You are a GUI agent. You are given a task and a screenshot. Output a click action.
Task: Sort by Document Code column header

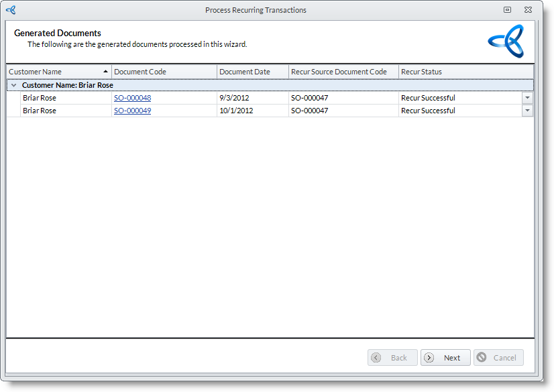pyautogui.click(x=164, y=72)
